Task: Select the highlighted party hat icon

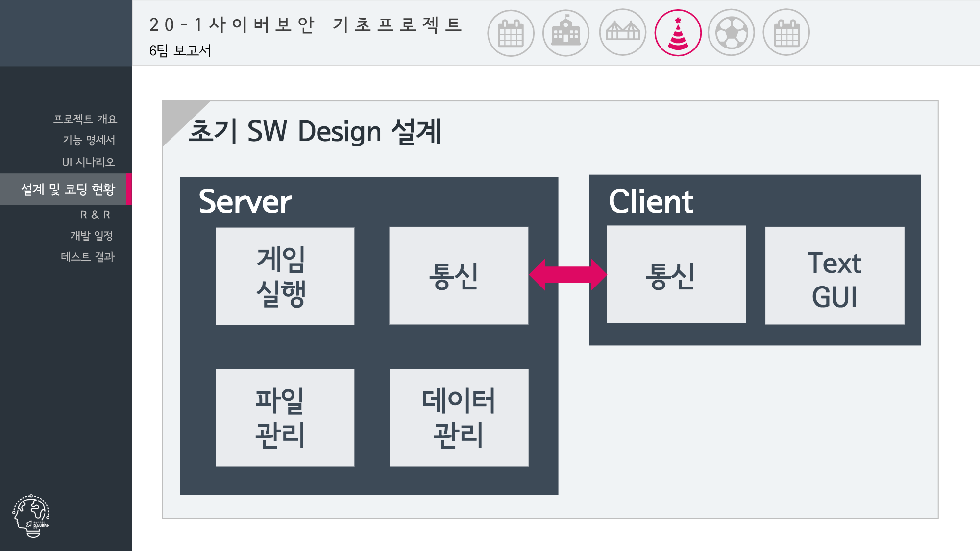Action: (x=677, y=32)
